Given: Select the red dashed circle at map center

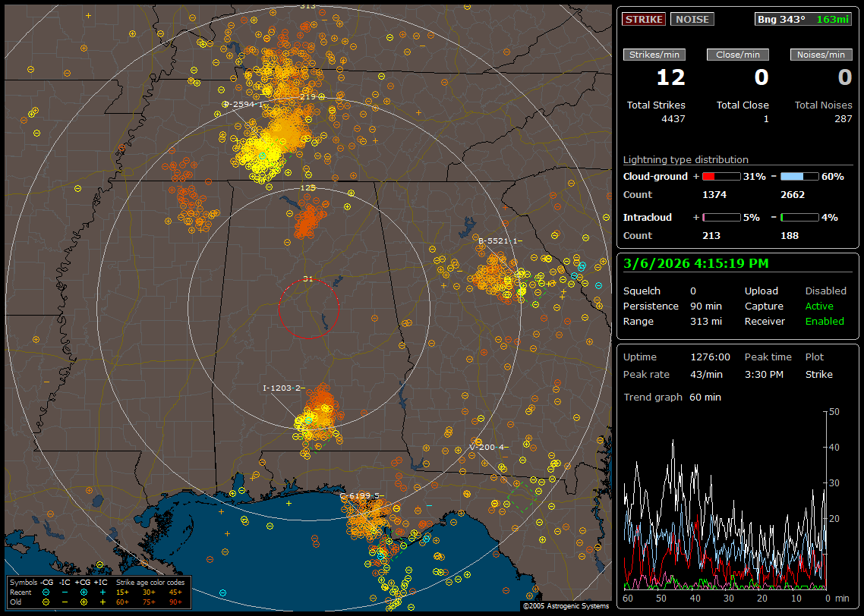Looking at the screenshot, I should [x=308, y=308].
